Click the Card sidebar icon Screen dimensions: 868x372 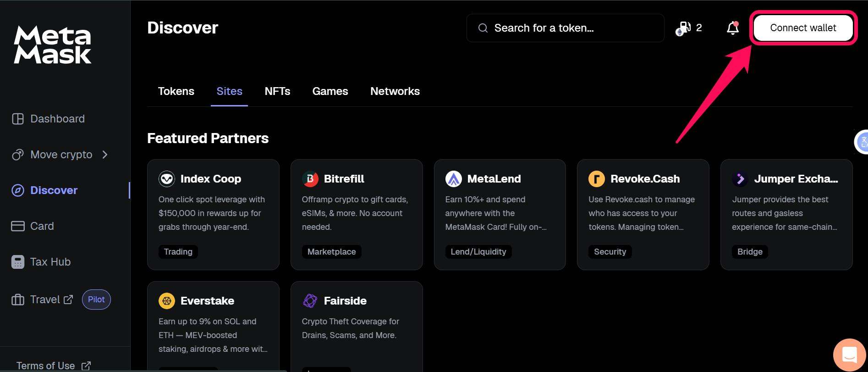point(17,226)
